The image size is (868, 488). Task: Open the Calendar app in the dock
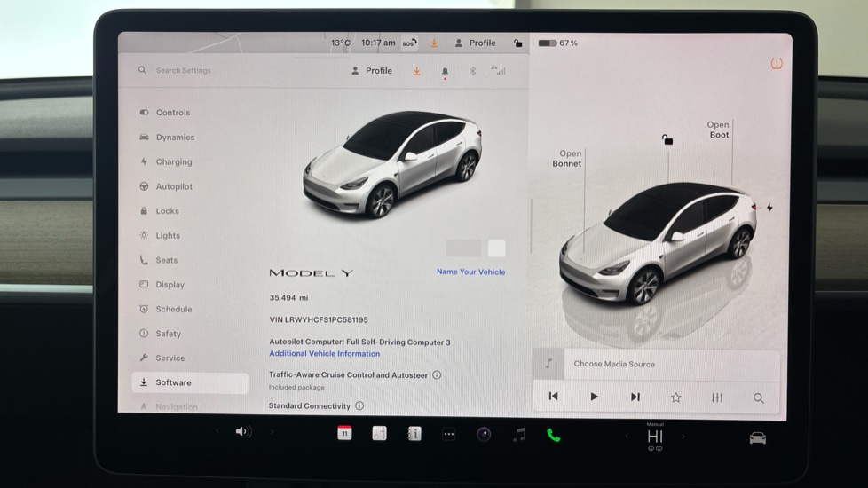tap(344, 433)
